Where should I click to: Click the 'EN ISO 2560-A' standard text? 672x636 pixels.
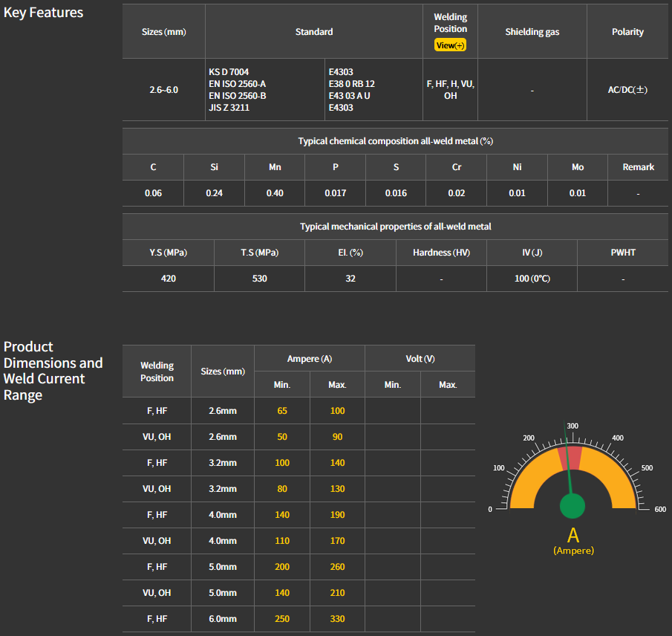point(238,84)
